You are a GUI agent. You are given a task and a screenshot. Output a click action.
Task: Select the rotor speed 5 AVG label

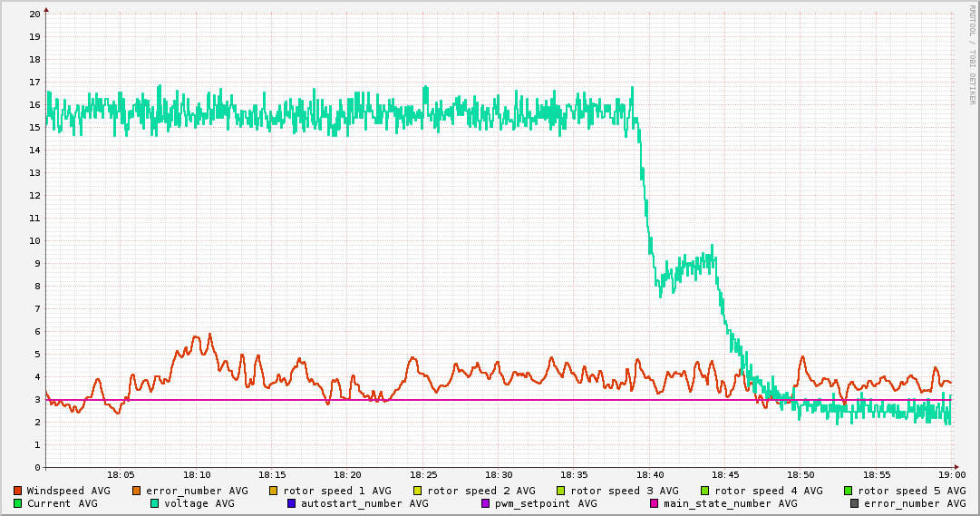click(912, 491)
